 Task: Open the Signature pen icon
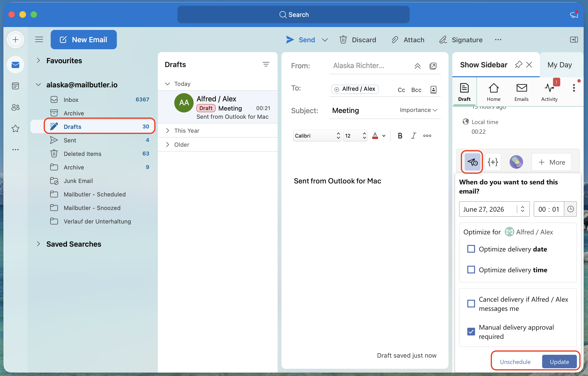[443, 40]
